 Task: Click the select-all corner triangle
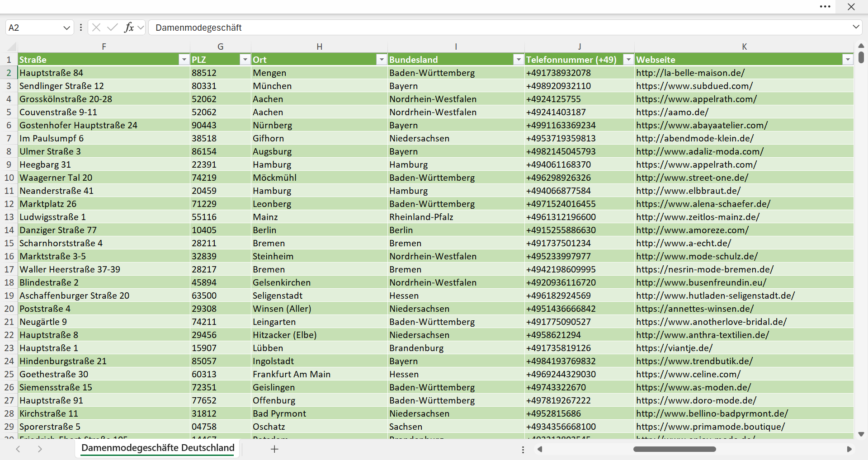[11, 47]
